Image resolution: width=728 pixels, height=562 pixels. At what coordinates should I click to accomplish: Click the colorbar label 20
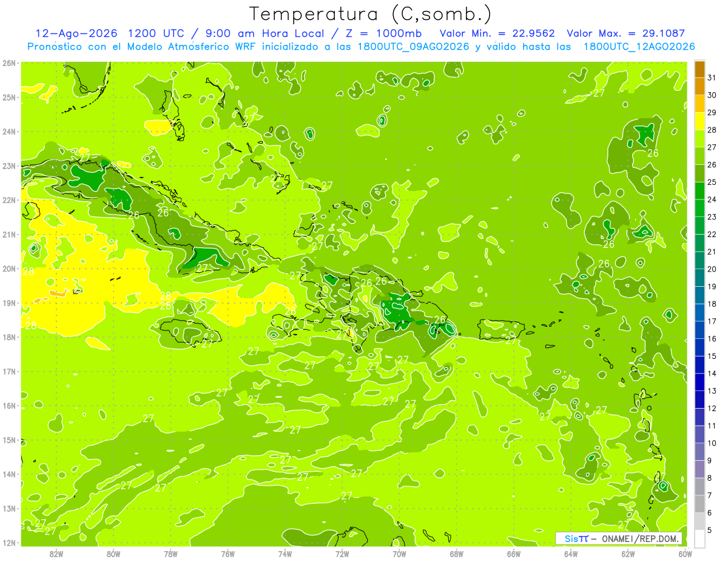(712, 269)
